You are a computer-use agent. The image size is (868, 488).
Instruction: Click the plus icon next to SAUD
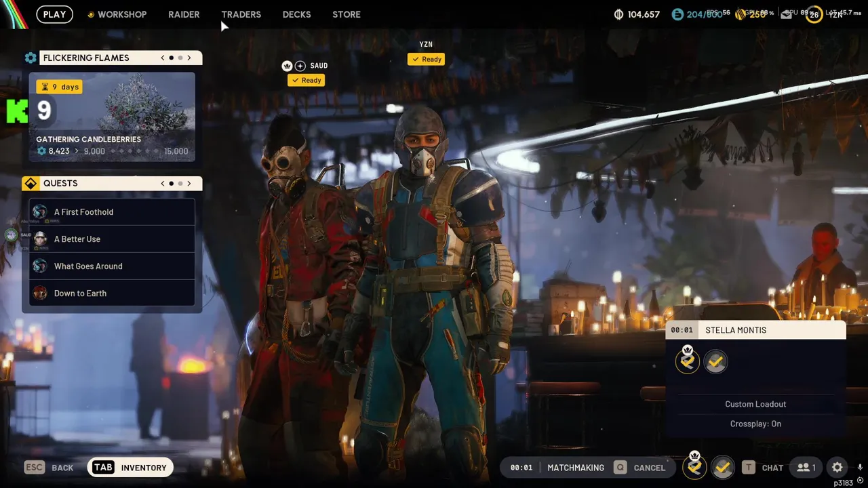point(300,66)
